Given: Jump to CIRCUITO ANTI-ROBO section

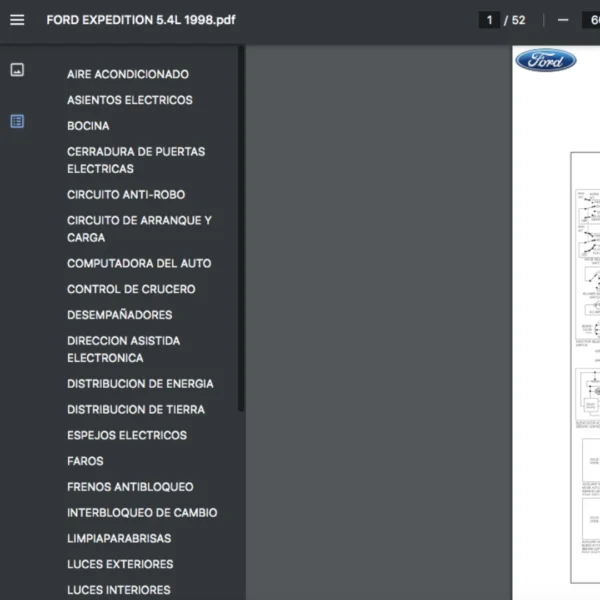Looking at the screenshot, I should click(126, 195).
